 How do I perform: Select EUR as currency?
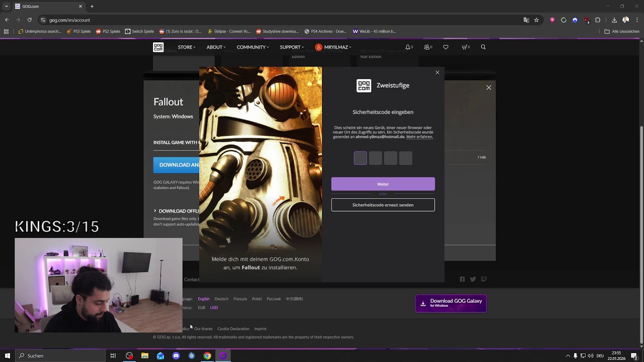201,308
